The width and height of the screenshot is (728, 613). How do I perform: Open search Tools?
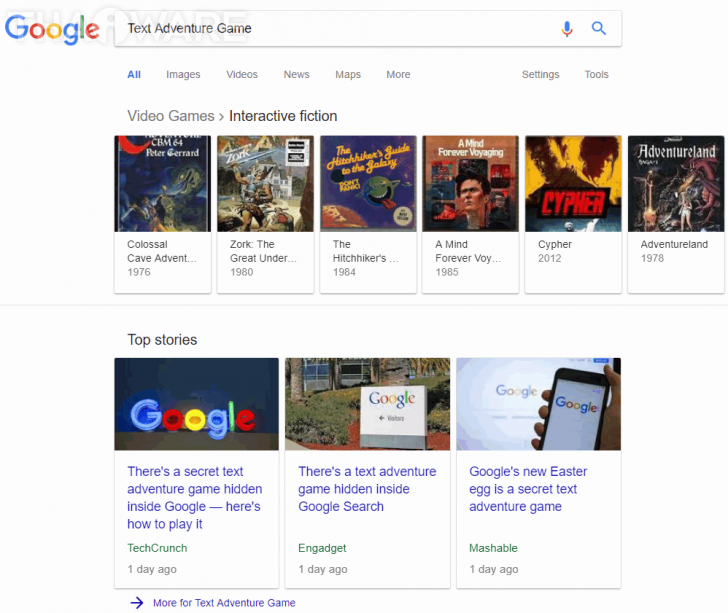click(596, 74)
